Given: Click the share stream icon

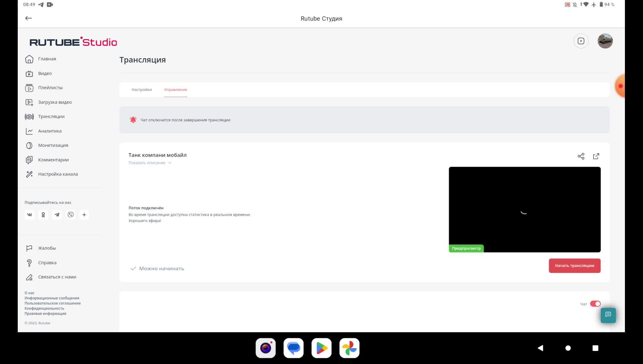Looking at the screenshot, I should coord(581,156).
